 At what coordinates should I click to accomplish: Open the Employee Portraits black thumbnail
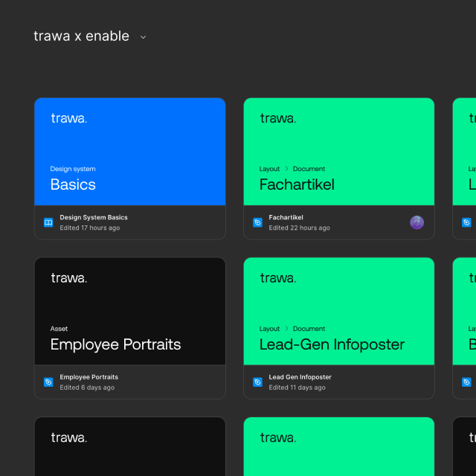click(130, 311)
